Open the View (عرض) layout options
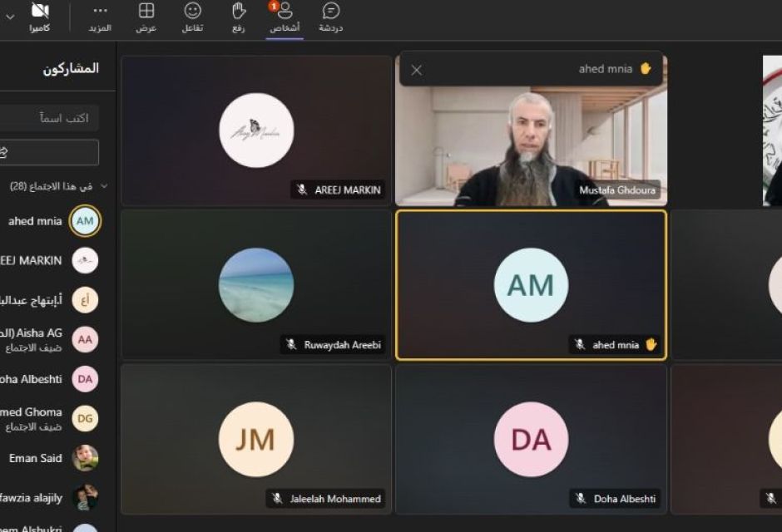 [x=146, y=17]
